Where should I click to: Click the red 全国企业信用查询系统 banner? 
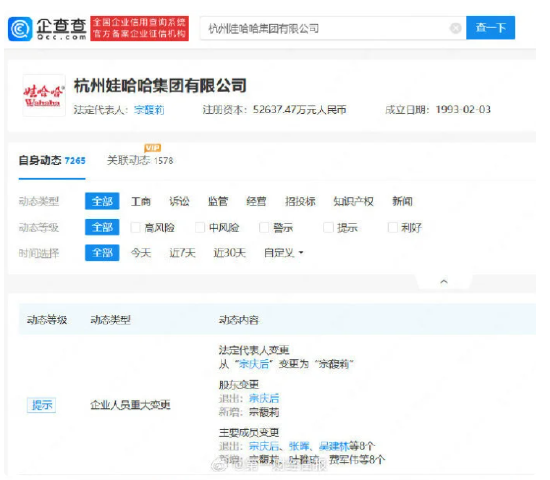point(140,28)
